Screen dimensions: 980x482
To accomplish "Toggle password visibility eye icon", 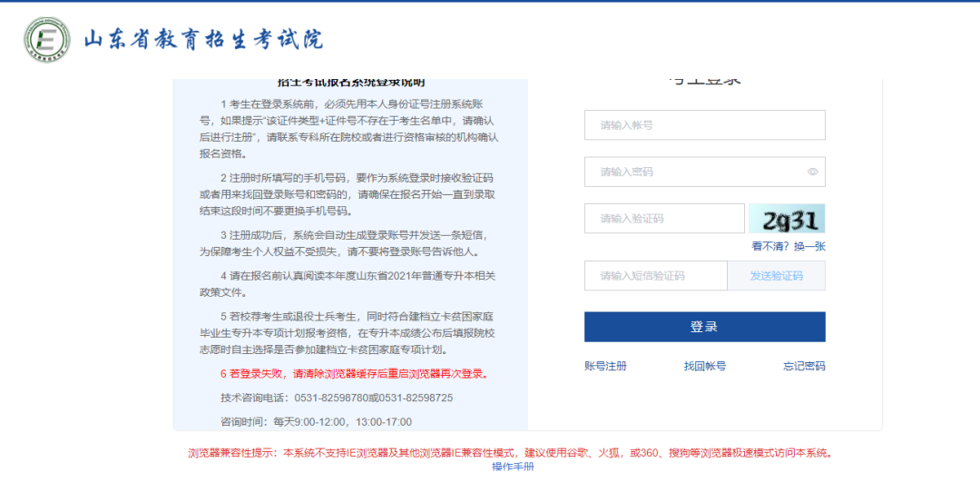I will (812, 172).
